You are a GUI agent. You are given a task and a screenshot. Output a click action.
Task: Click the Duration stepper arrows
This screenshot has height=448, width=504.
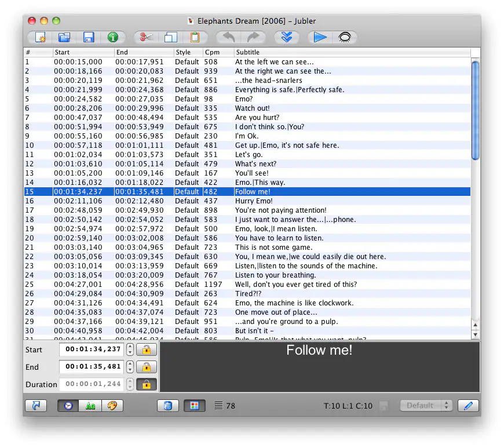tap(130, 384)
